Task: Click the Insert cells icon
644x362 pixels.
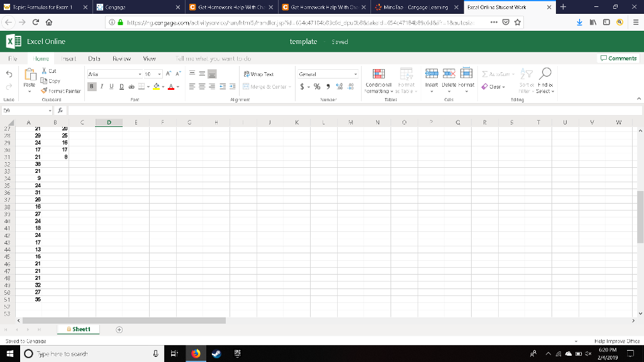Action: 431,74
